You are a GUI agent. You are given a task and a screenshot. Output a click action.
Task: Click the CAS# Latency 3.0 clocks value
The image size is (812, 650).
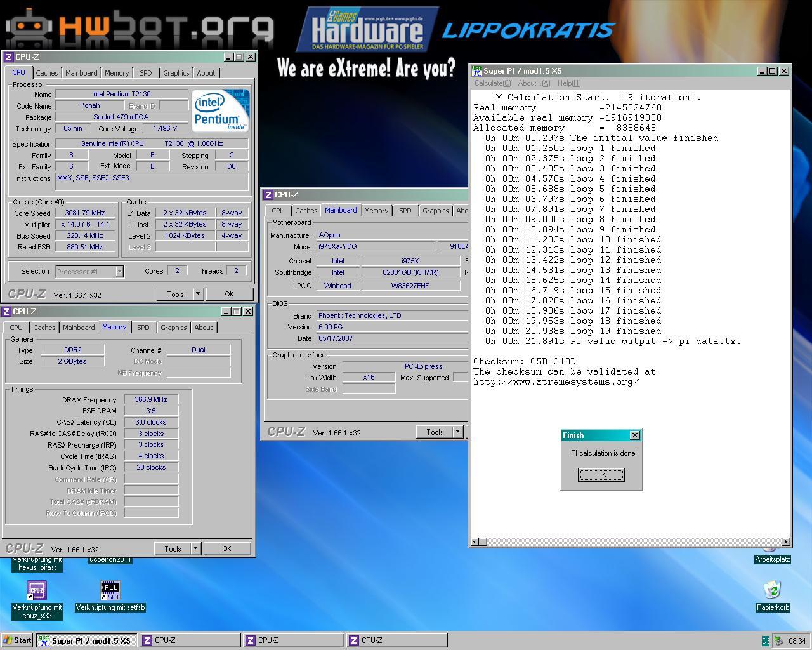(x=151, y=422)
